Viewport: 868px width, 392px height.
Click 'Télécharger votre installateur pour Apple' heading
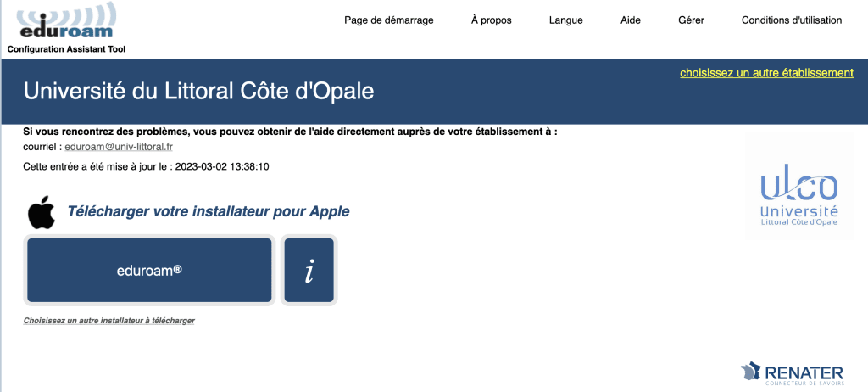tap(208, 211)
